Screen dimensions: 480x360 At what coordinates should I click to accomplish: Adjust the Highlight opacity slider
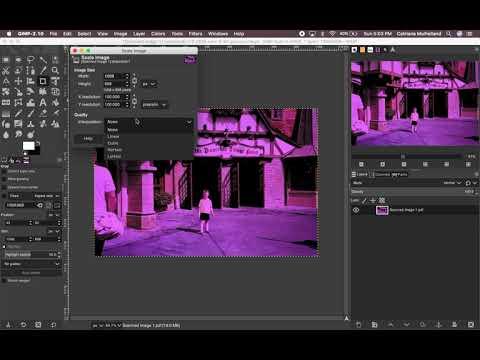coord(31,255)
